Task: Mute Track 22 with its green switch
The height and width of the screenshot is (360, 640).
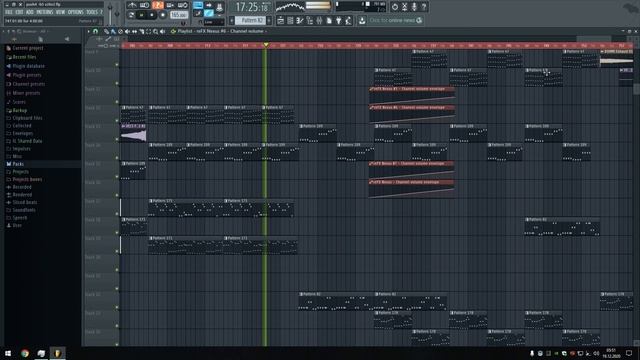Action: [x=117, y=307]
